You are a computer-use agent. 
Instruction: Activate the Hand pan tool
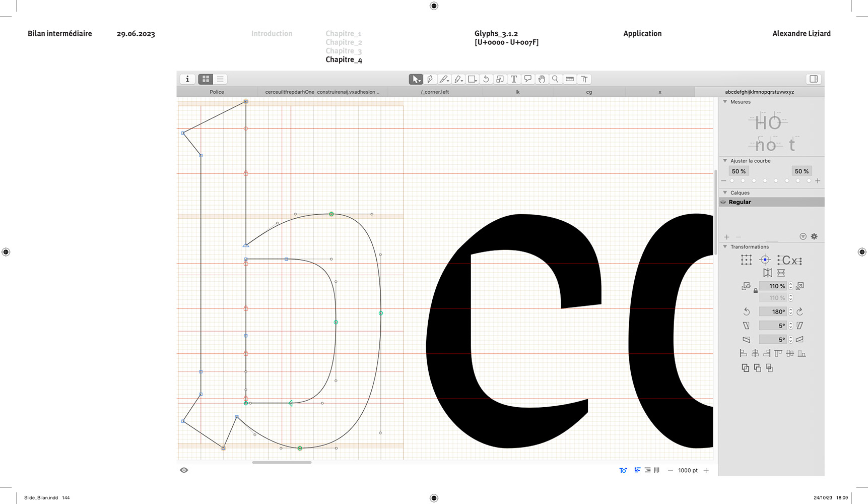pos(542,79)
